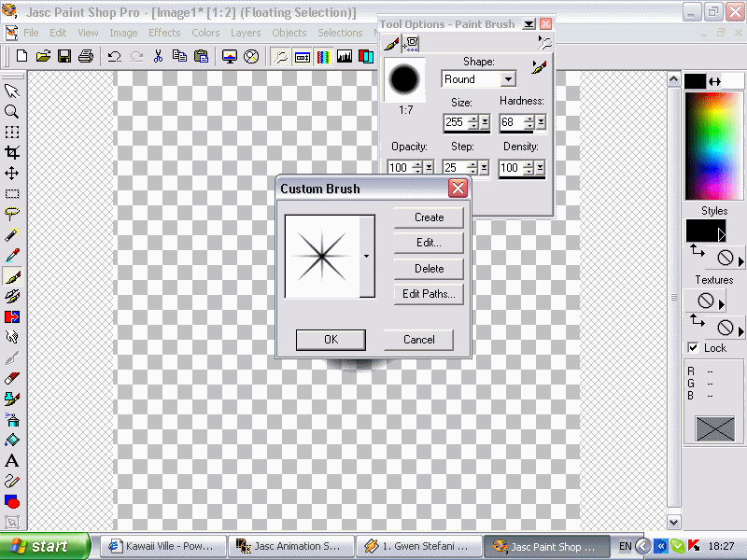This screenshot has width=747, height=560.
Task: Open the File menu
Action: (31, 33)
